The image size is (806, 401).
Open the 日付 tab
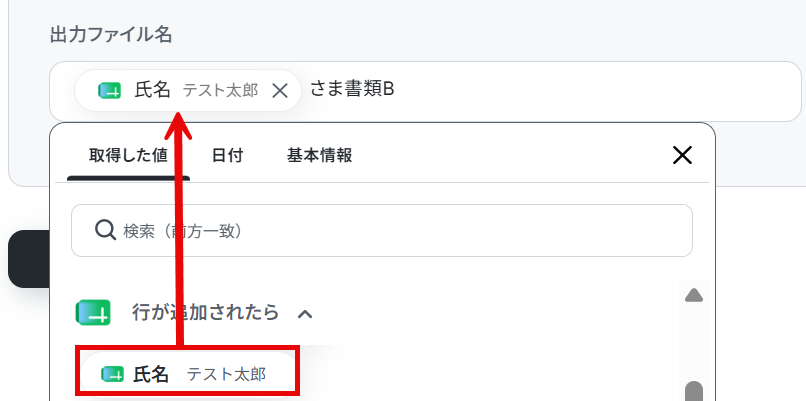tap(227, 156)
